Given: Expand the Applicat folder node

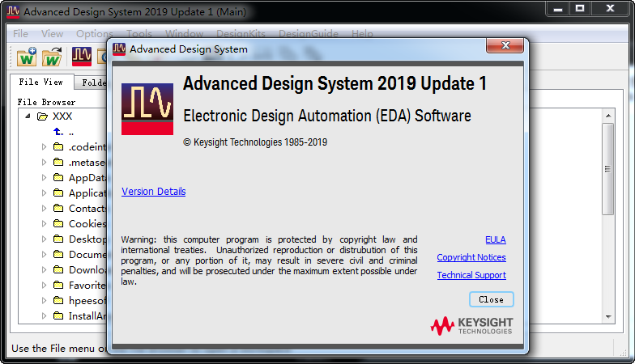Looking at the screenshot, I should (x=44, y=193).
